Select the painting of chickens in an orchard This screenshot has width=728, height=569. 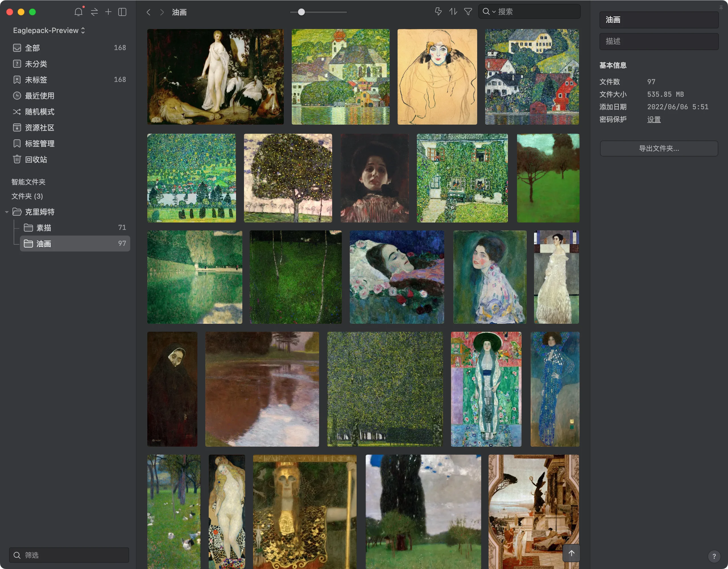tap(174, 512)
